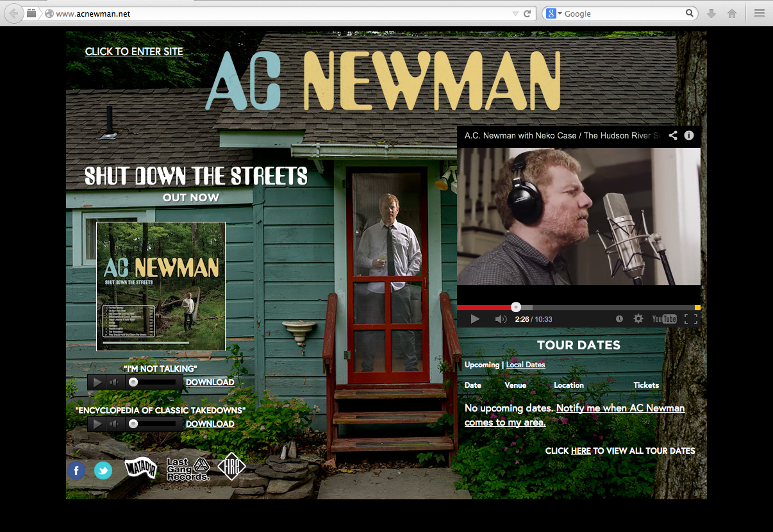
Task: Click into the Google search field
Action: coord(623,13)
